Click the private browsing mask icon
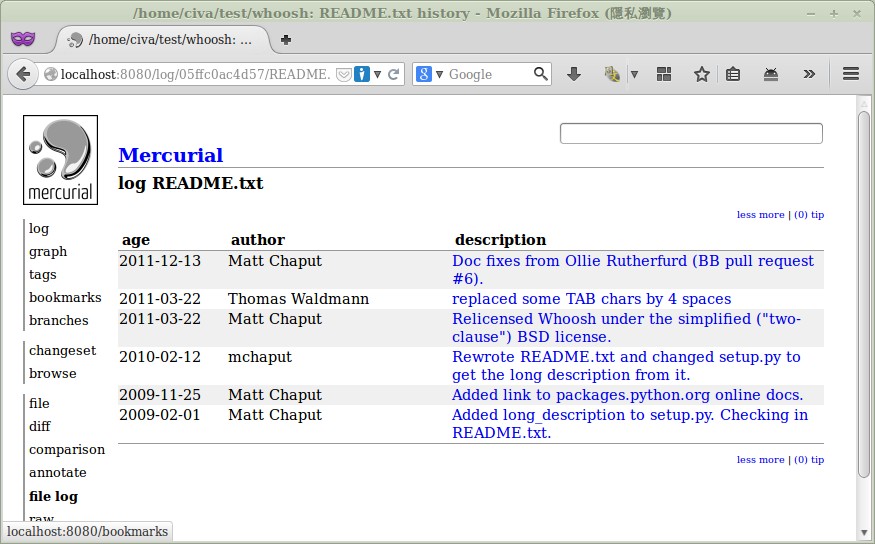The image size is (875, 544). [x=23, y=39]
